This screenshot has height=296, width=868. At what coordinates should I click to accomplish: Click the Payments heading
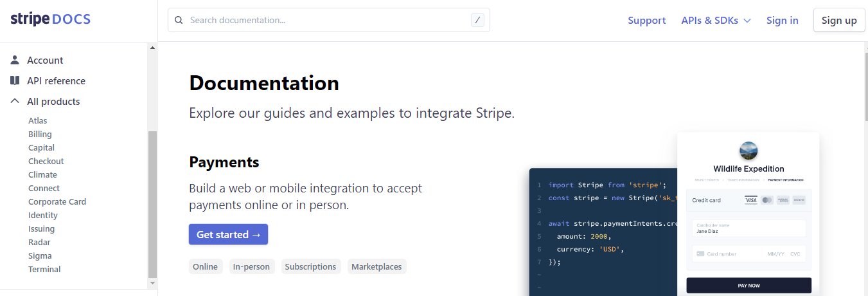click(x=224, y=162)
